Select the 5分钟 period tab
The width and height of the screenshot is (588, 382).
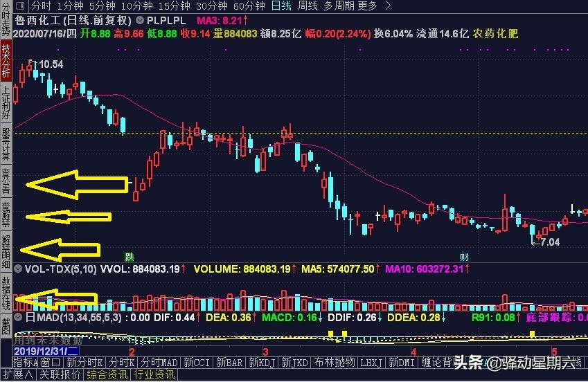pos(103,6)
